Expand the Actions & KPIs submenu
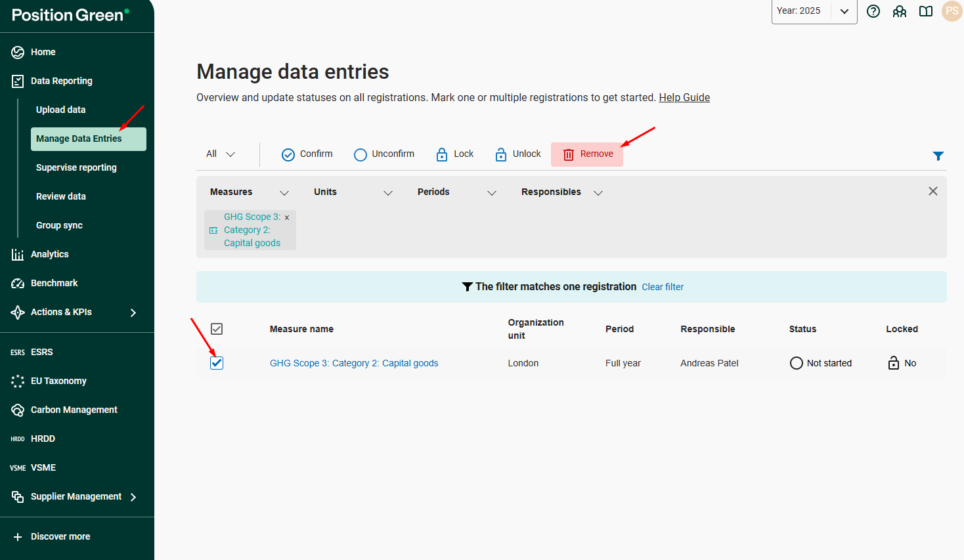This screenshot has height=560, width=964. click(133, 312)
